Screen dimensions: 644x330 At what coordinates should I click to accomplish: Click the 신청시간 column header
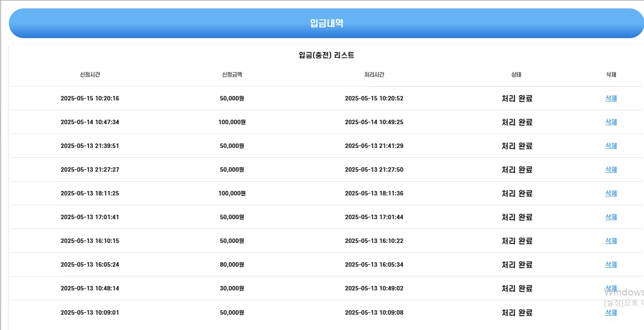[90, 75]
